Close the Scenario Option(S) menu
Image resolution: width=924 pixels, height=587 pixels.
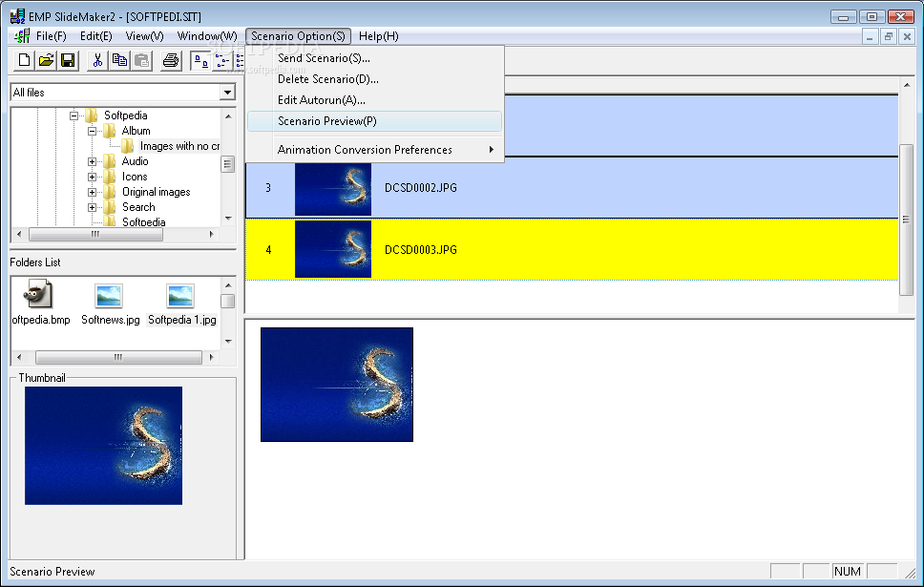298,36
